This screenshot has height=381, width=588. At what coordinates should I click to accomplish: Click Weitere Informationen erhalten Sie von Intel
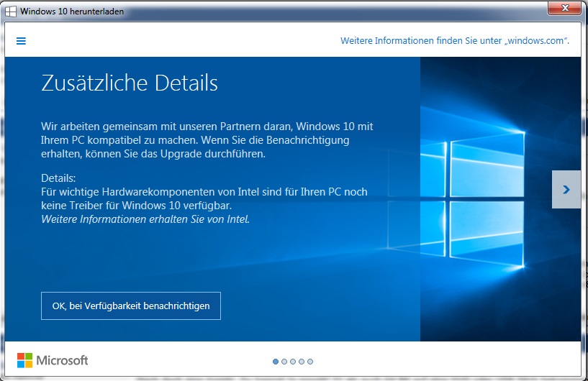pos(145,219)
